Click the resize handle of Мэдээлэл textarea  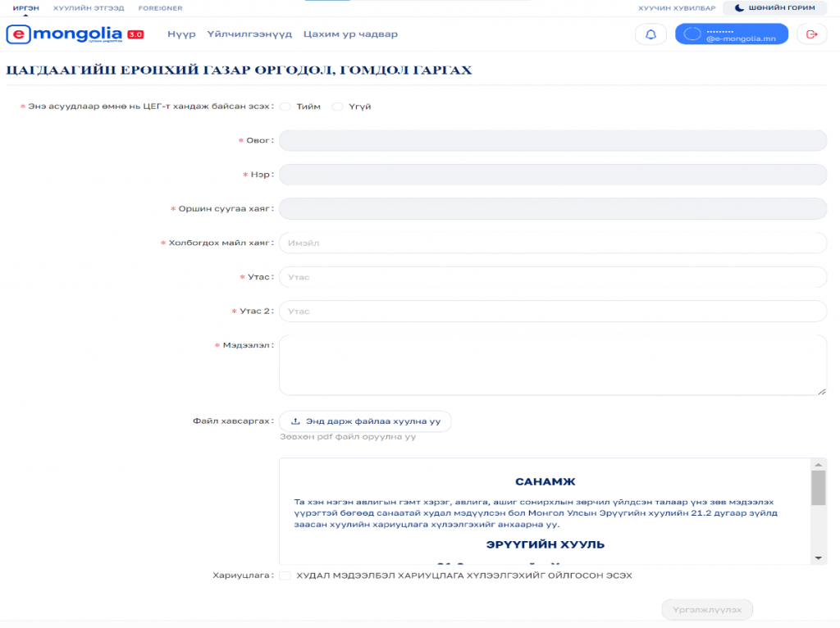pyautogui.click(x=822, y=390)
